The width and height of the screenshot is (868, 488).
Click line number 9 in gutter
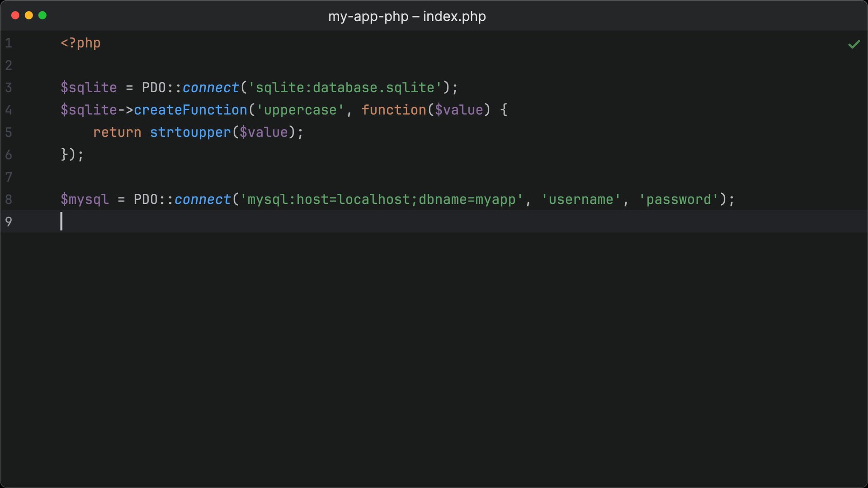point(9,222)
